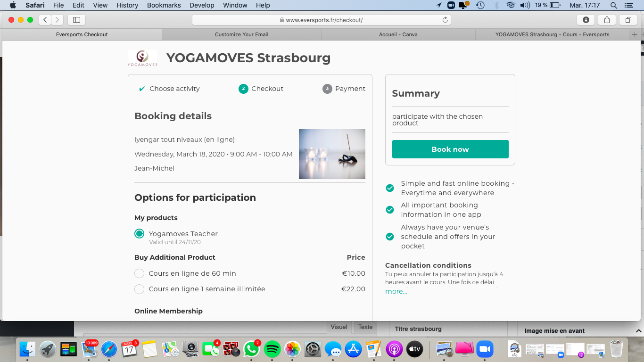Open the File menu
The width and height of the screenshot is (644, 362).
tap(58, 5)
